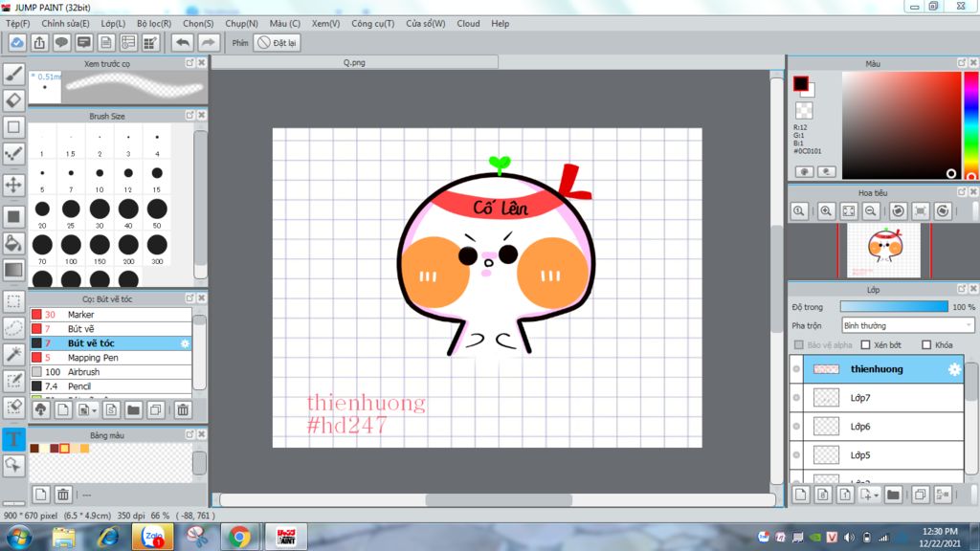The image size is (980, 551).
Task: Hide the Lớp6 layer
Action: point(796,427)
